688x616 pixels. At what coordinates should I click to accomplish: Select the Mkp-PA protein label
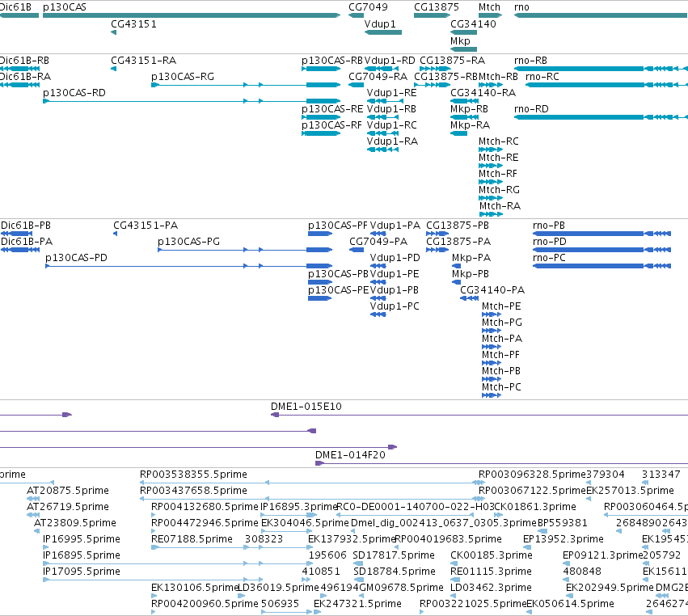tap(471, 258)
